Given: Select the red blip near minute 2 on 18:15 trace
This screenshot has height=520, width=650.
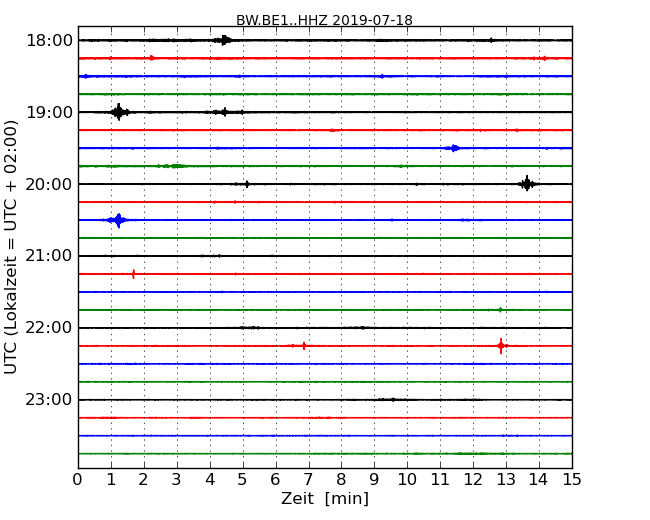Looking at the screenshot, I should (x=152, y=58).
